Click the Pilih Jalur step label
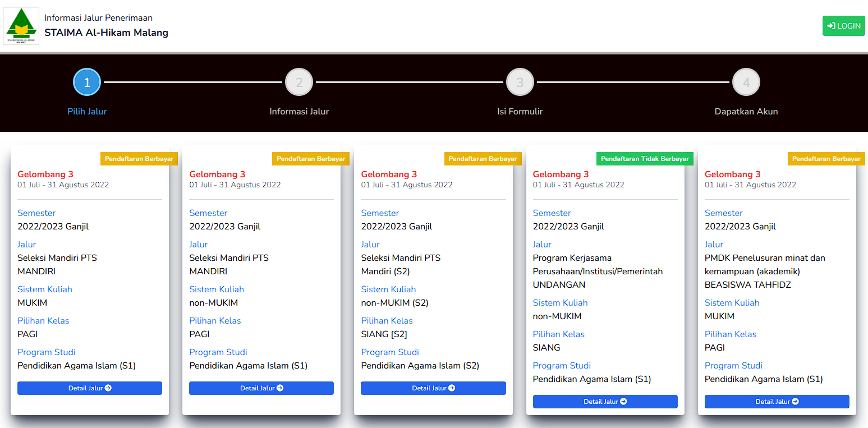 point(87,112)
